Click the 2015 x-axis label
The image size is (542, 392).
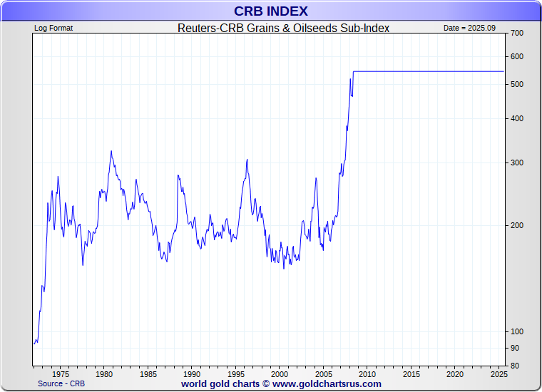point(411,374)
